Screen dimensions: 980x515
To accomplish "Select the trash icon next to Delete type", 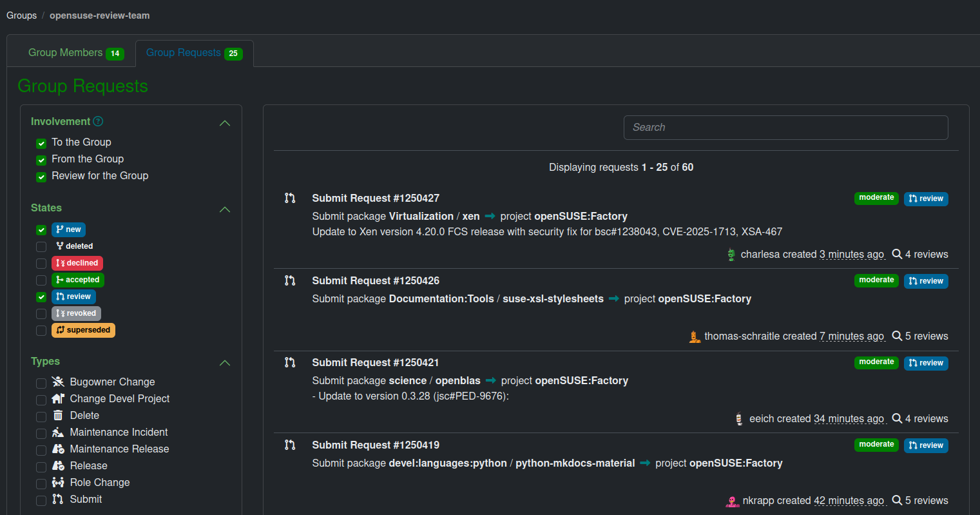I will (59, 416).
